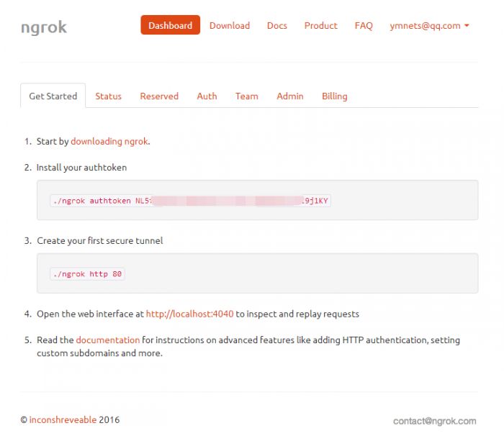Expand the ymnets@qq.com account dropdown
Viewport: 504px width, 436px height.
pyautogui.click(x=430, y=25)
